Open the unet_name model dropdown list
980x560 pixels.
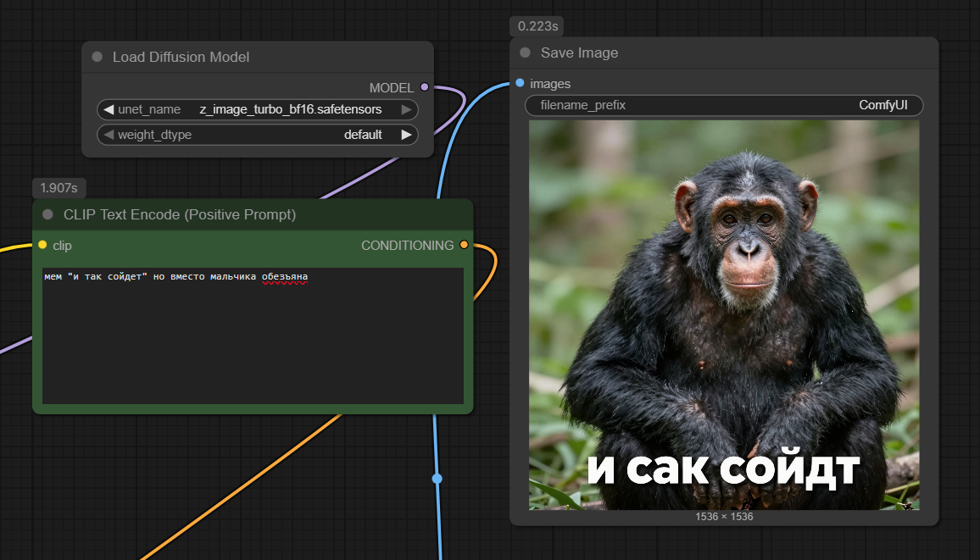[x=290, y=109]
